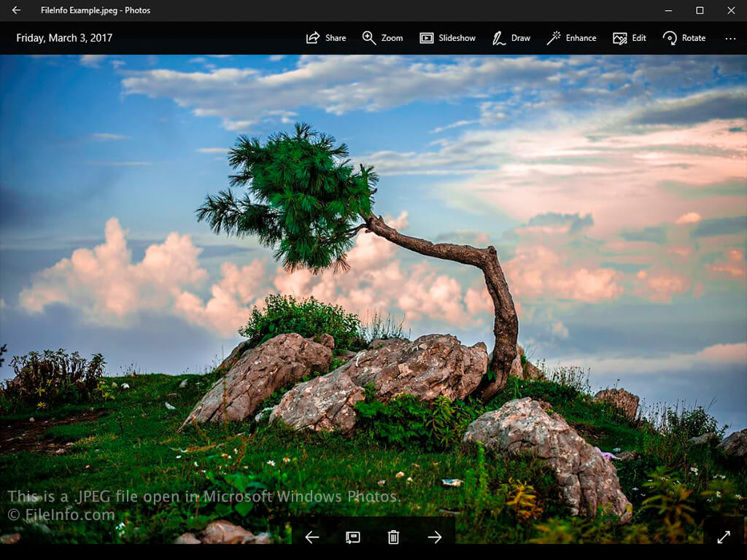The width and height of the screenshot is (747, 560).
Task: Click the back arrow in the title bar
Action: pyautogui.click(x=16, y=10)
